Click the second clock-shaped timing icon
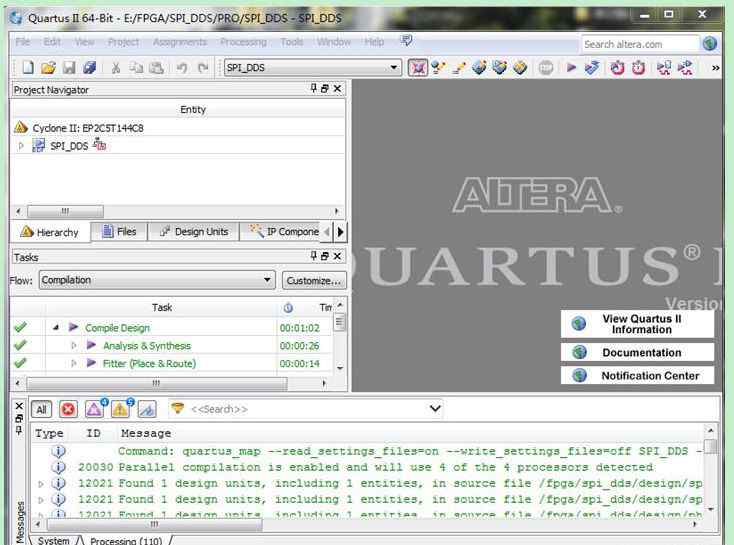This screenshot has width=734, height=545. (x=639, y=68)
